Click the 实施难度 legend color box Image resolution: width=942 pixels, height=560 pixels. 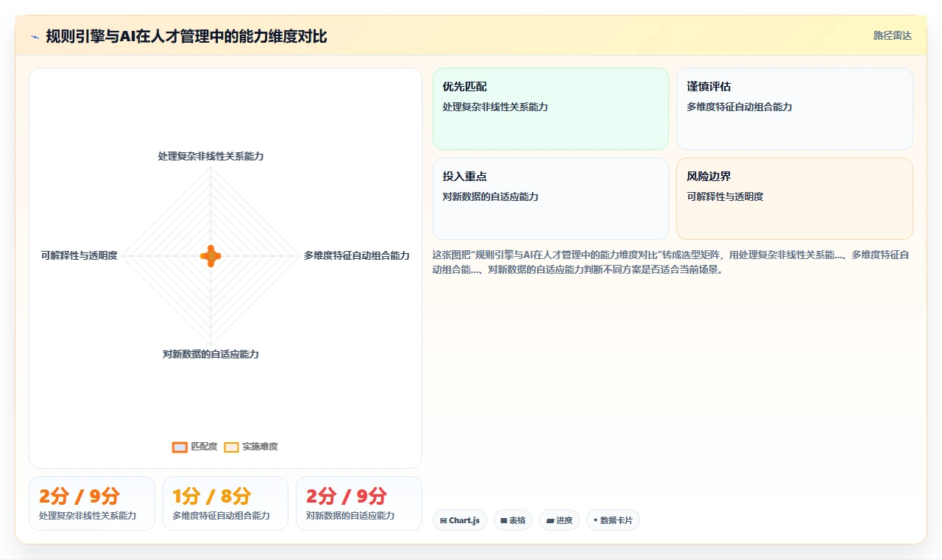(x=231, y=447)
